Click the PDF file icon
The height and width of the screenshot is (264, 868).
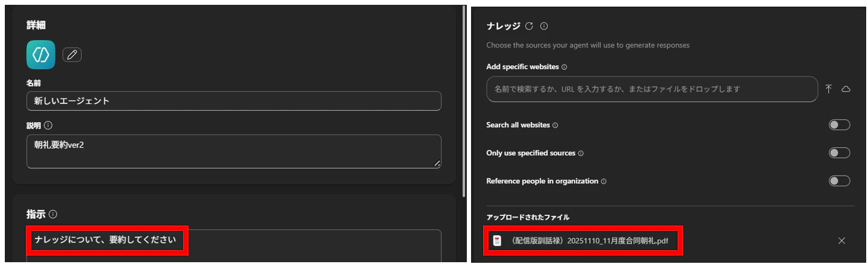point(498,241)
